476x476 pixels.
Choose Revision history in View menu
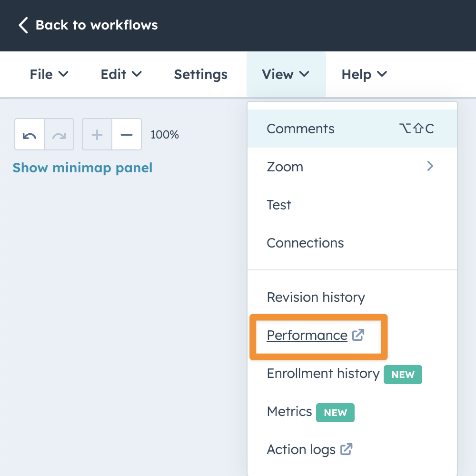click(316, 297)
